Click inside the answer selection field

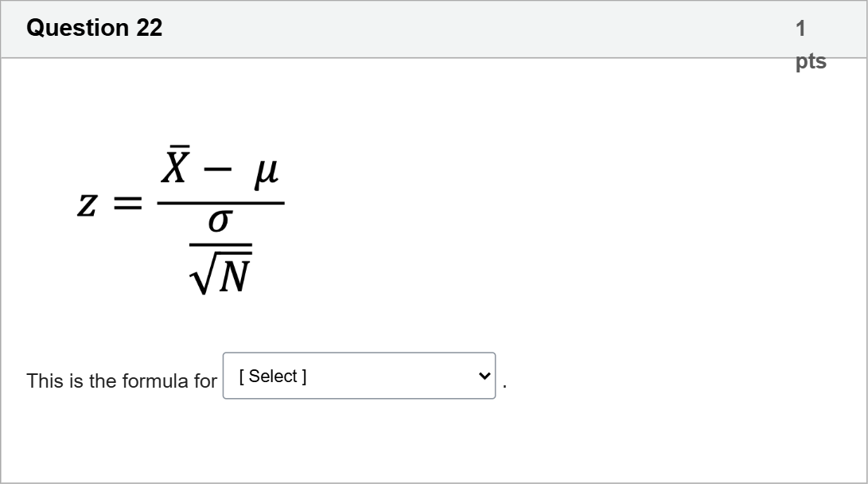(334, 376)
